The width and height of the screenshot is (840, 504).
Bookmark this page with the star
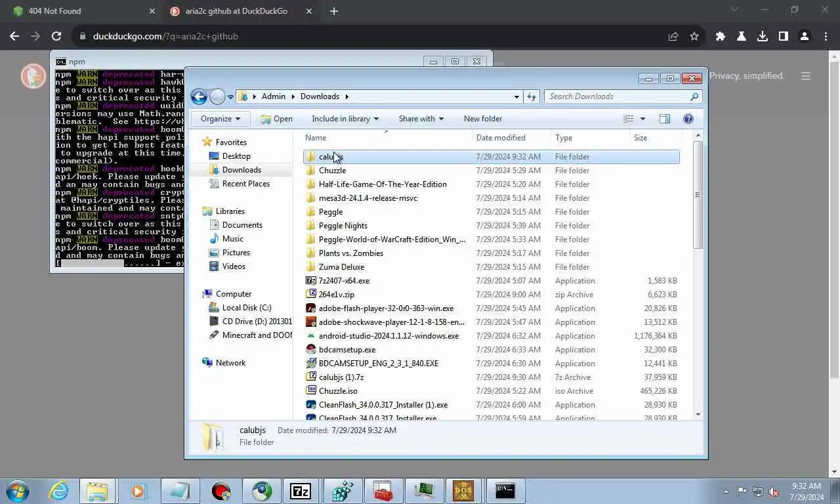point(694,37)
